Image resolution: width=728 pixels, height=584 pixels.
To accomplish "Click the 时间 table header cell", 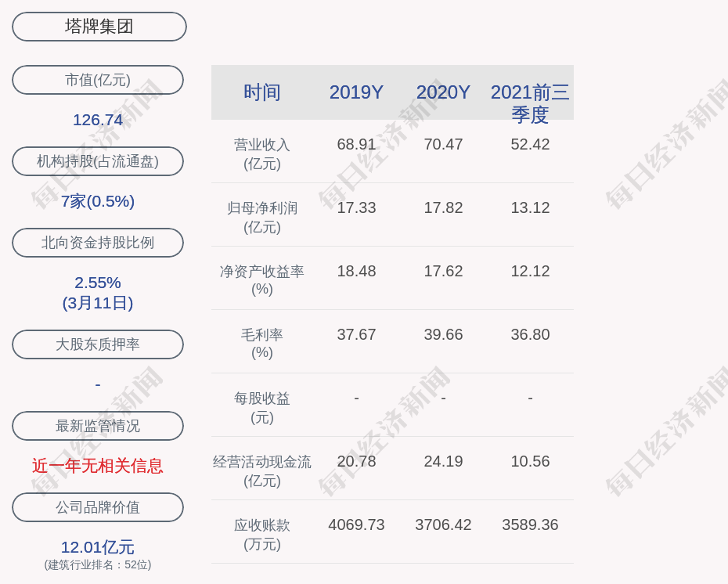I will click(x=262, y=92).
